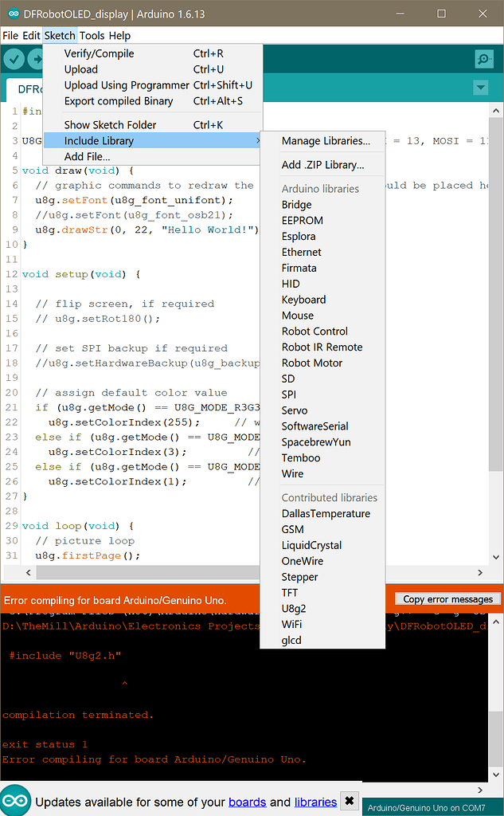Open the tab dropdown arrow menu
Image resolution: width=504 pixels, height=816 pixels.
point(481,88)
